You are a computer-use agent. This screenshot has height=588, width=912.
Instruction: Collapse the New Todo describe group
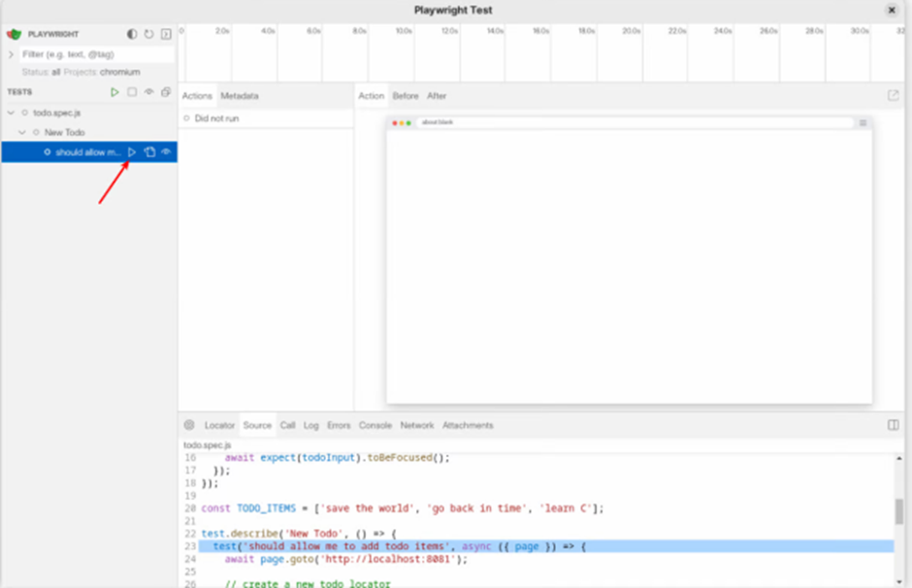pyautogui.click(x=22, y=132)
